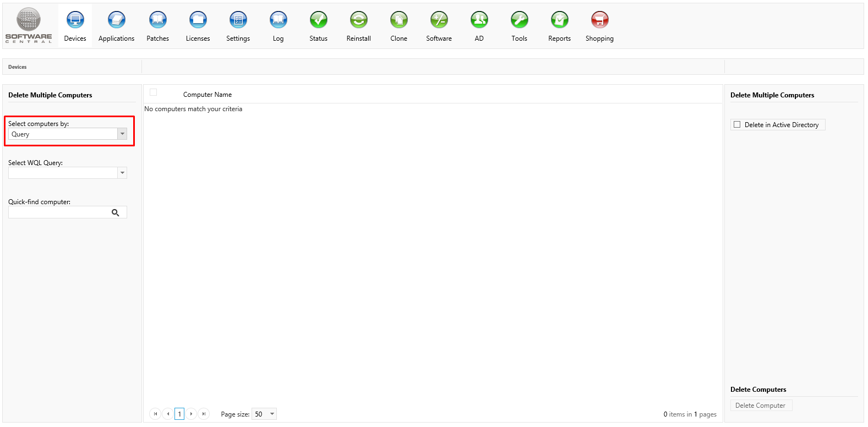The height and width of the screenshot is (427, 868).
Task: Open the Select WQL Query dropdown
Action: [122, 173]
